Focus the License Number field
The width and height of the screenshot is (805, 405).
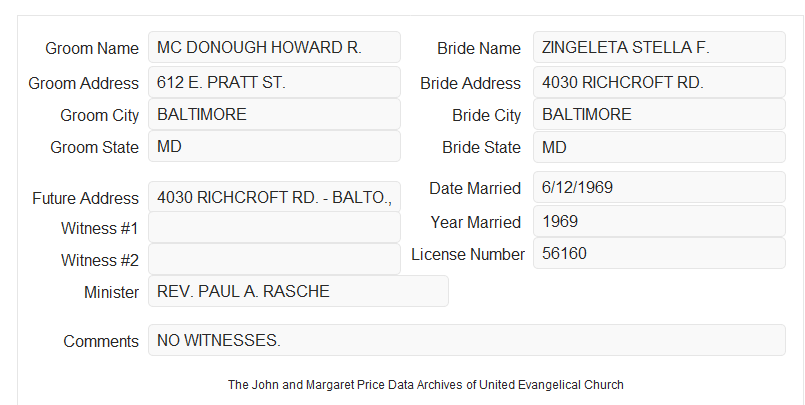point(659,253)
